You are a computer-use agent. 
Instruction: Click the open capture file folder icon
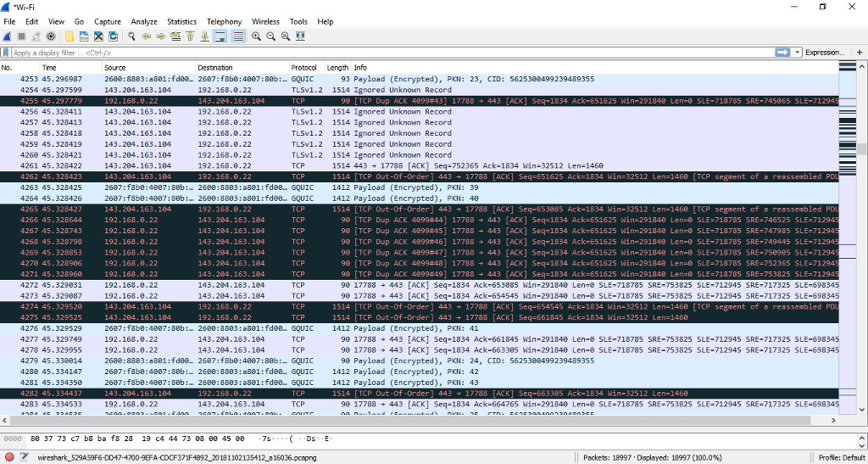(x=70, y=36)
